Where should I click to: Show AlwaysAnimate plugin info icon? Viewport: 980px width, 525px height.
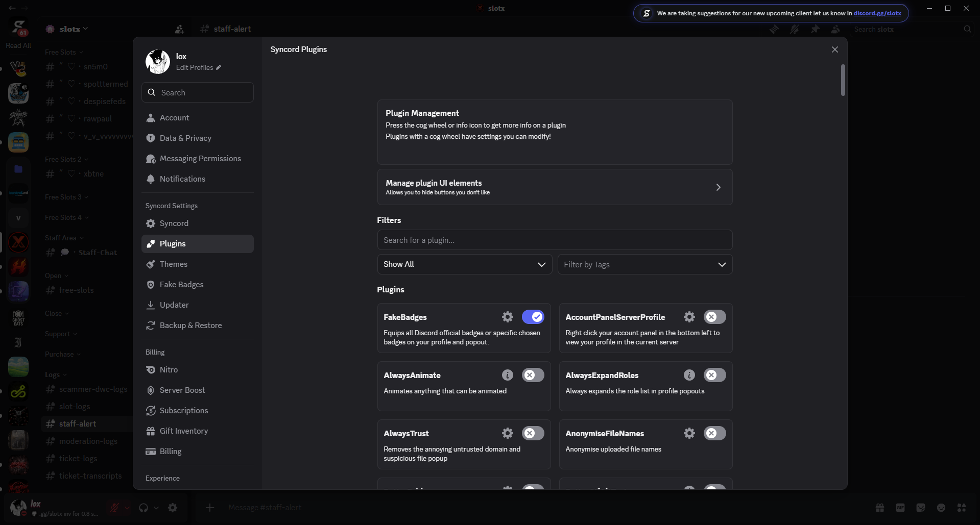pos(507,375)
